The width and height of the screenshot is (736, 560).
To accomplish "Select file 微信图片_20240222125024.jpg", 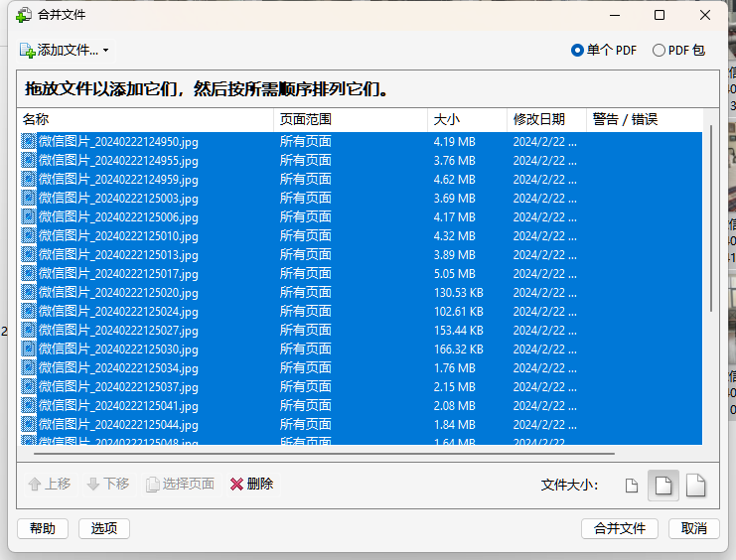I will [361, 311].
